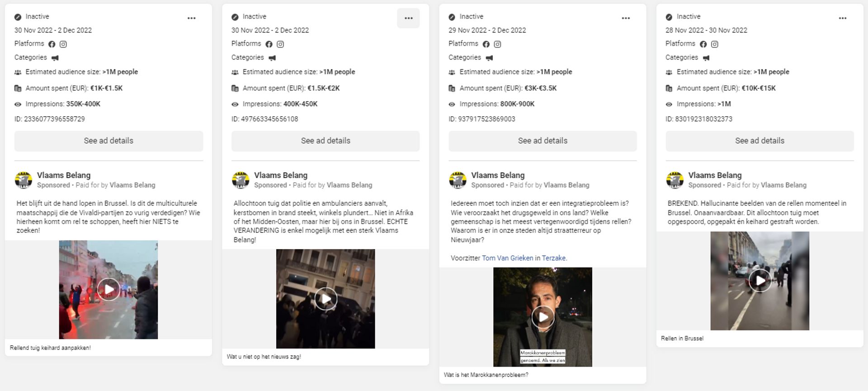Open options menu on ad ID 937917523869003
868x391 pixels.
[626, 18]
